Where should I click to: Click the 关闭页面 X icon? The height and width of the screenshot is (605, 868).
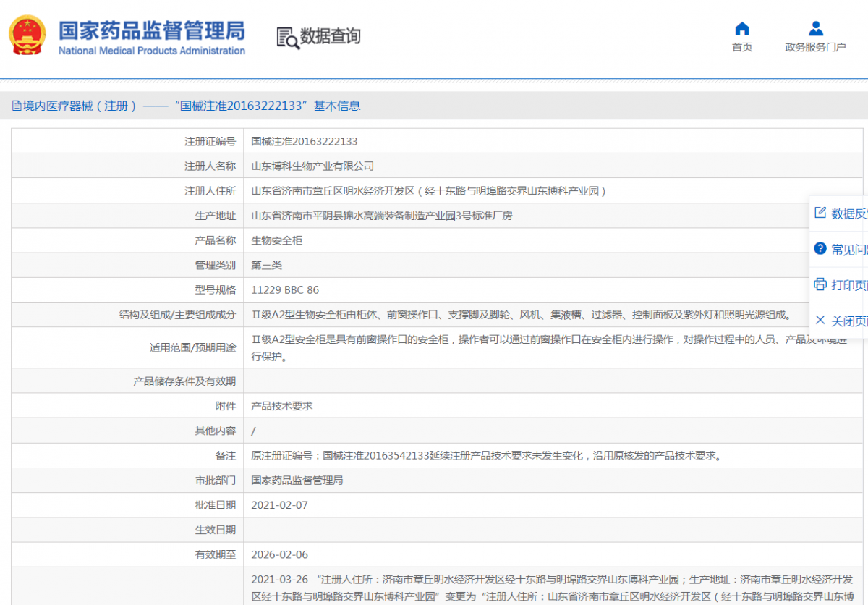(820, 320)
